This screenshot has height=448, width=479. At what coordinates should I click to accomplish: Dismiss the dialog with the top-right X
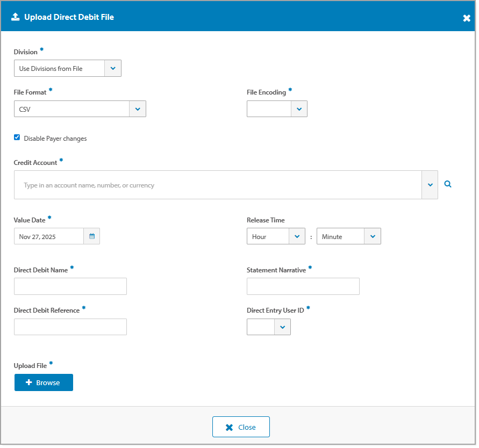tap(467, 17)
